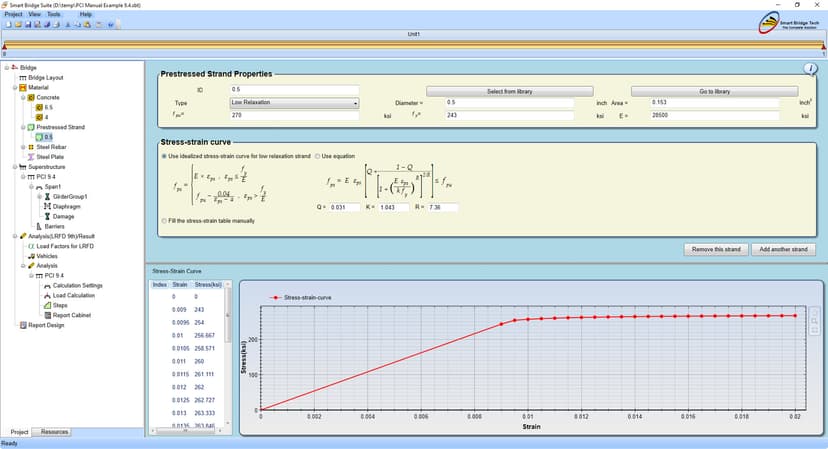Expand the GirderGroup1 tree node
The width and height of the screenshot is (828, 449).
pyautogui.click(x=40, y=197)
